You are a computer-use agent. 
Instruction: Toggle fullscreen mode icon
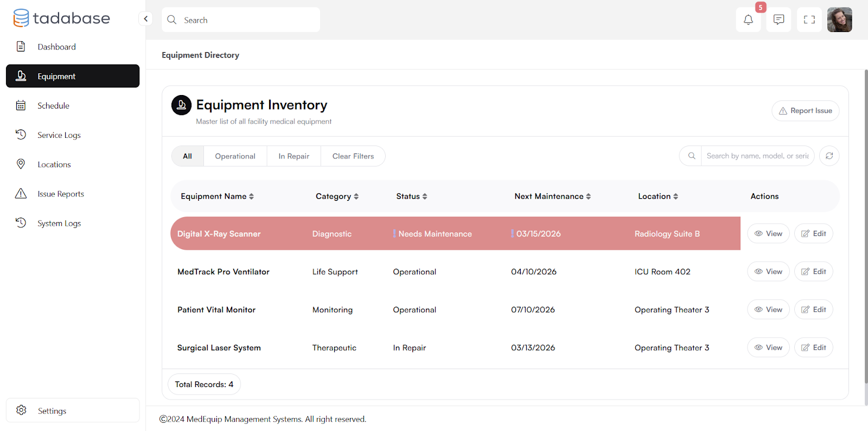point(809,20)
